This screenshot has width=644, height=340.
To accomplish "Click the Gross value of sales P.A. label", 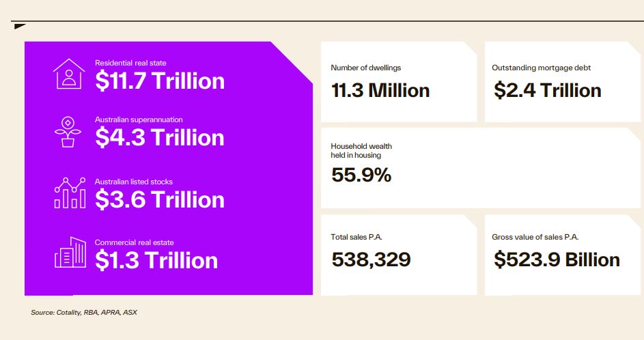I will (x=535, y=237).
